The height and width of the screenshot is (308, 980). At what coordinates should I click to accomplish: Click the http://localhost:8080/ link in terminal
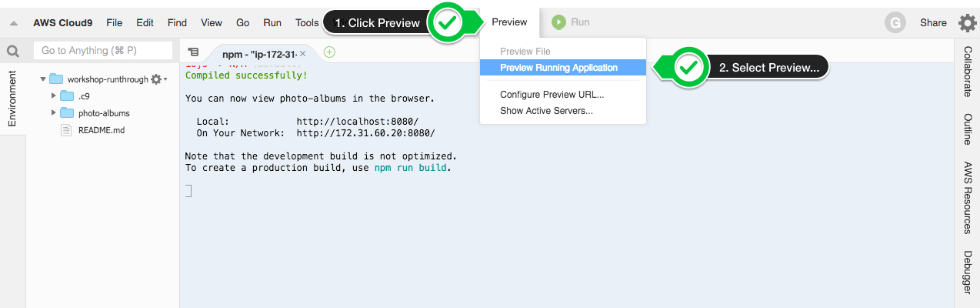pos(358,122)
